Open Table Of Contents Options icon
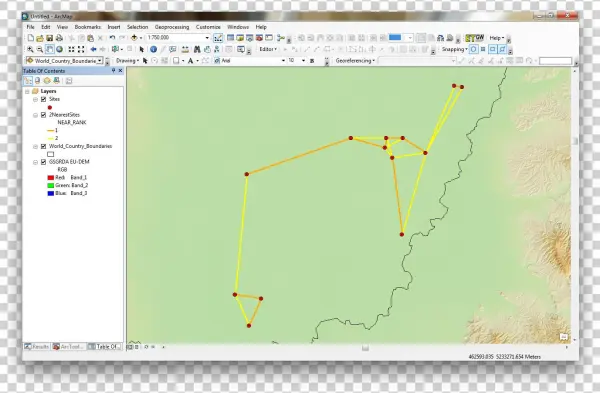Screen dimensions: 600x393 tap(69, 80)
